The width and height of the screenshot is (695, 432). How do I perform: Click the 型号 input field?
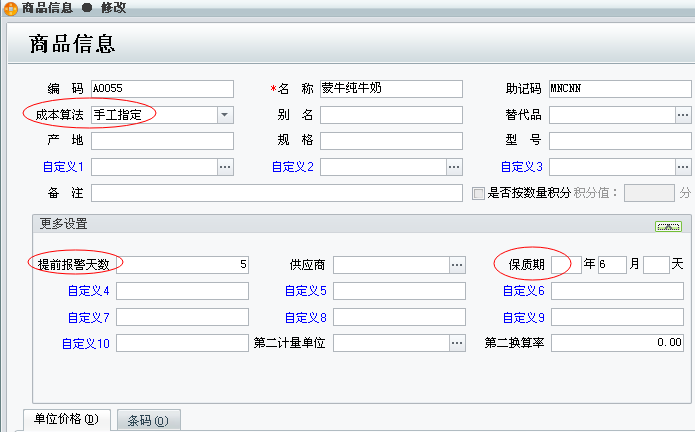point(620,141)
